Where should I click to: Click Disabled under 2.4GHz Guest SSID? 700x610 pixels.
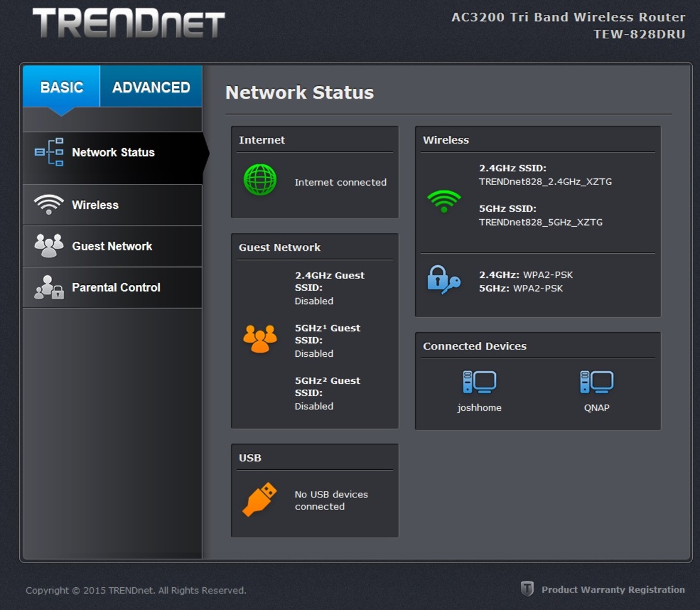[x=314, y=301]
